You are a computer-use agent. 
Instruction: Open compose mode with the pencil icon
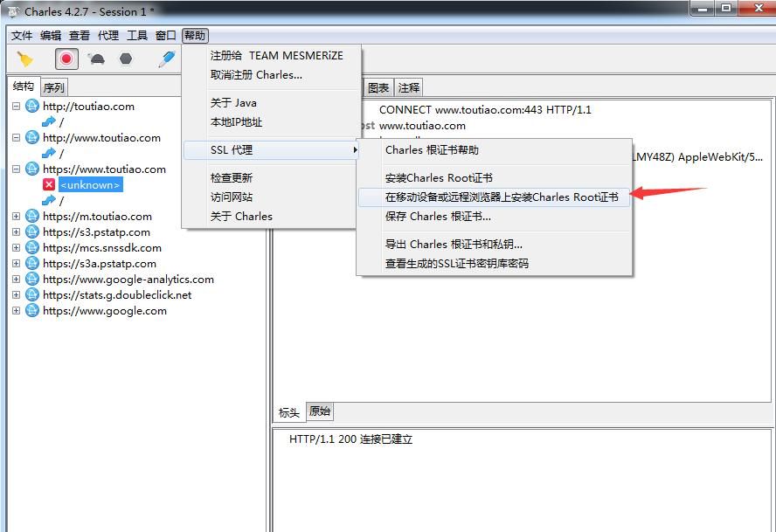pyautogui.click(x=166, y=59)
